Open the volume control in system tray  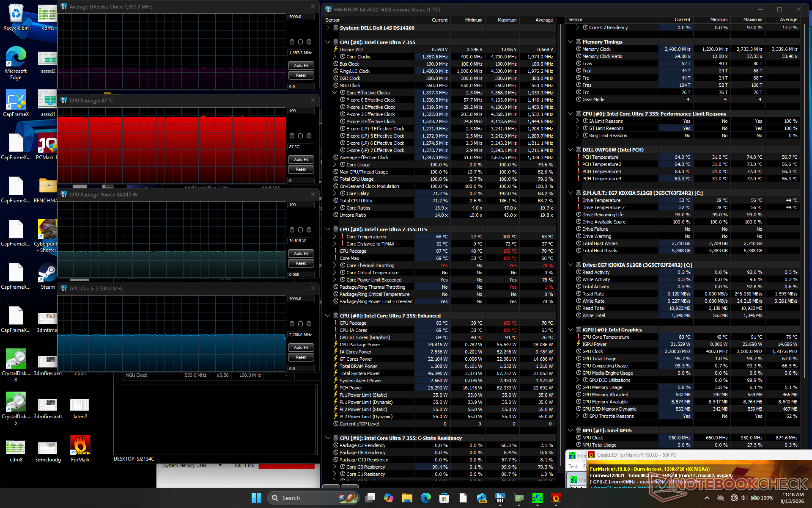pyautogui.click(x=744, y=498)
